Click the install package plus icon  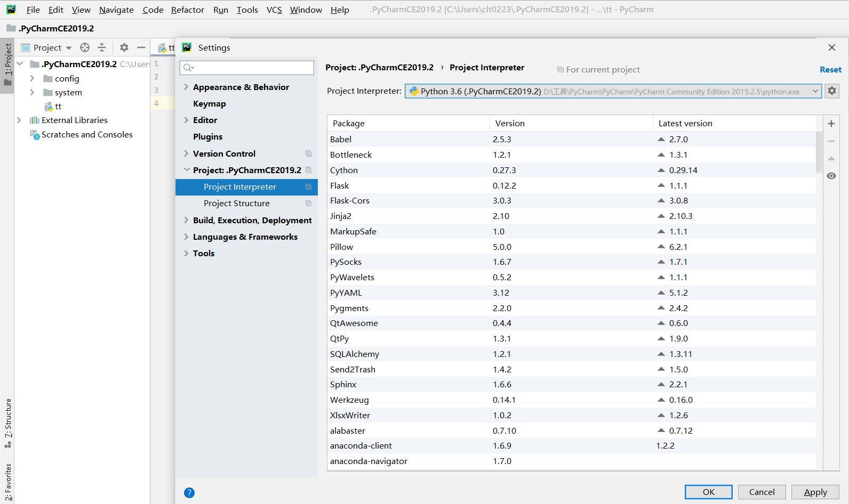point(831,124)
